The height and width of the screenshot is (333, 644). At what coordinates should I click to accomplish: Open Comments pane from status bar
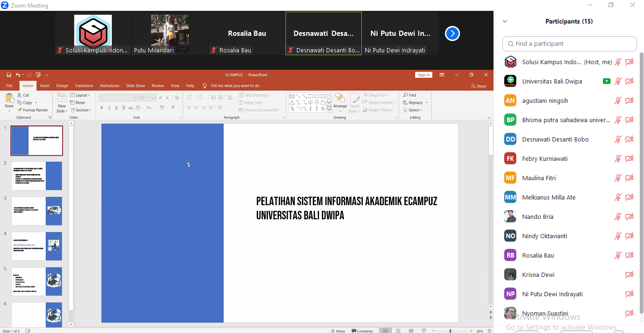pos(363,331)
